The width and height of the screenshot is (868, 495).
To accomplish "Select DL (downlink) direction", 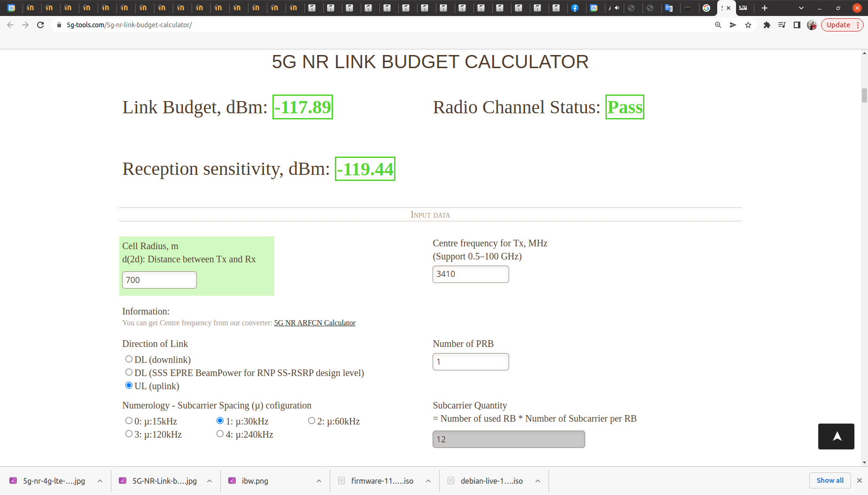I will coord(129,359).
